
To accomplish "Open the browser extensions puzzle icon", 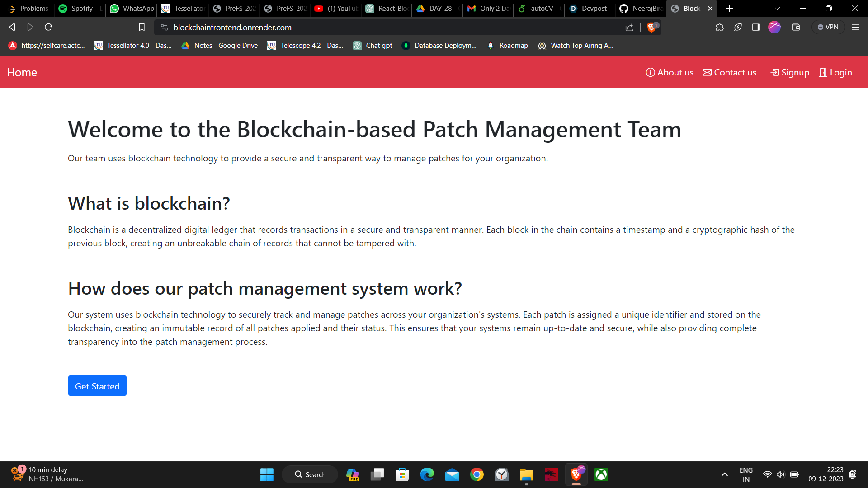I will 720,28.
